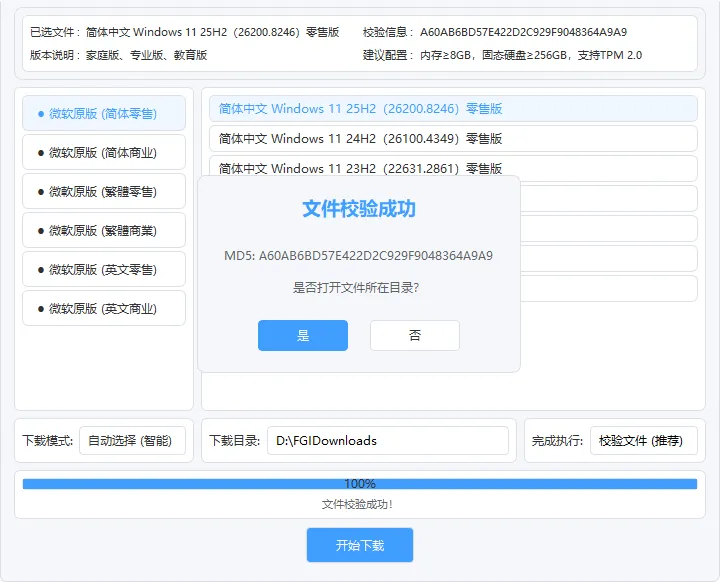Click the 校验信息 hash at top
The width and height of the screenshot is (720, 582).
click(x=523, y=32)
